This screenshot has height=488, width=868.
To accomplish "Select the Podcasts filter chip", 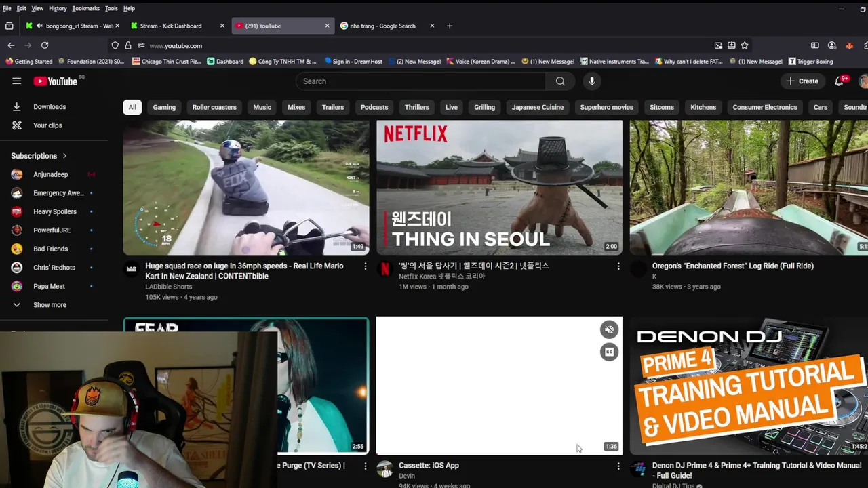I will (x=374, y=107).
